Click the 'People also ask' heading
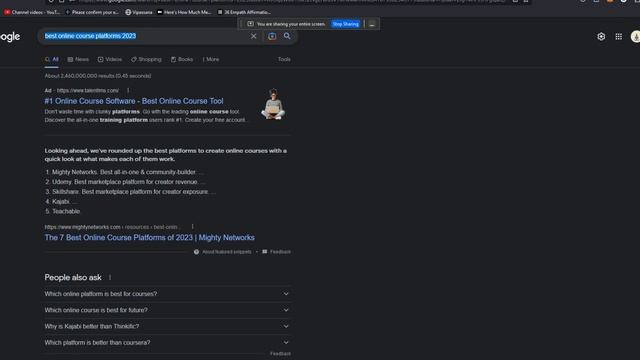Image resolution: width=640 pixels, height=360 pixels. point(73,278)
